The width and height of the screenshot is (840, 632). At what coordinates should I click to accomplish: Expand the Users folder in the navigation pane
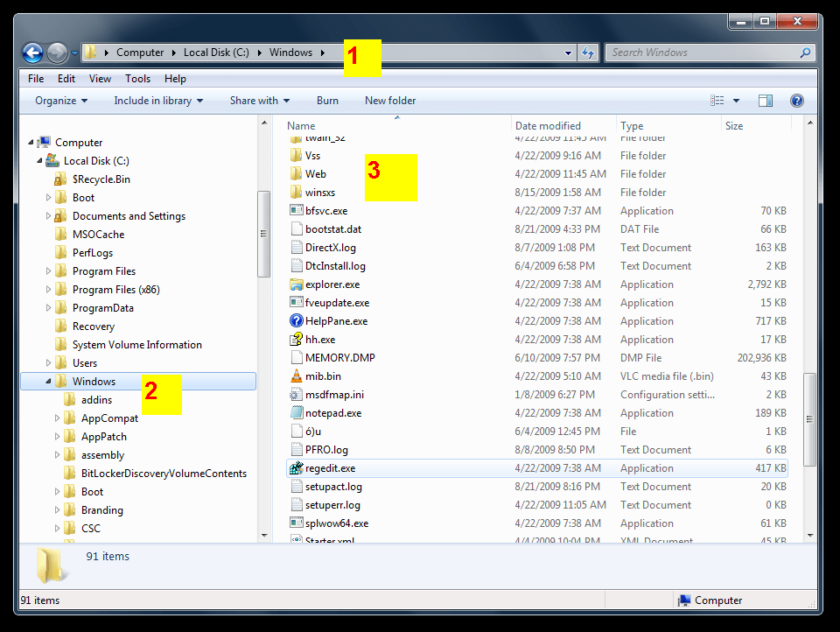[48, 362]
